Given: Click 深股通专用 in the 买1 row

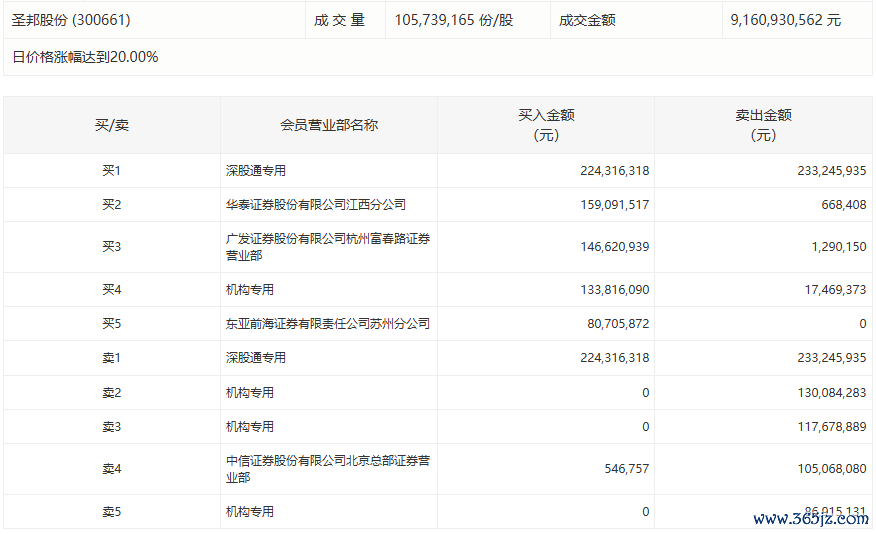Looking at the screenshot, I should (256, 171).
